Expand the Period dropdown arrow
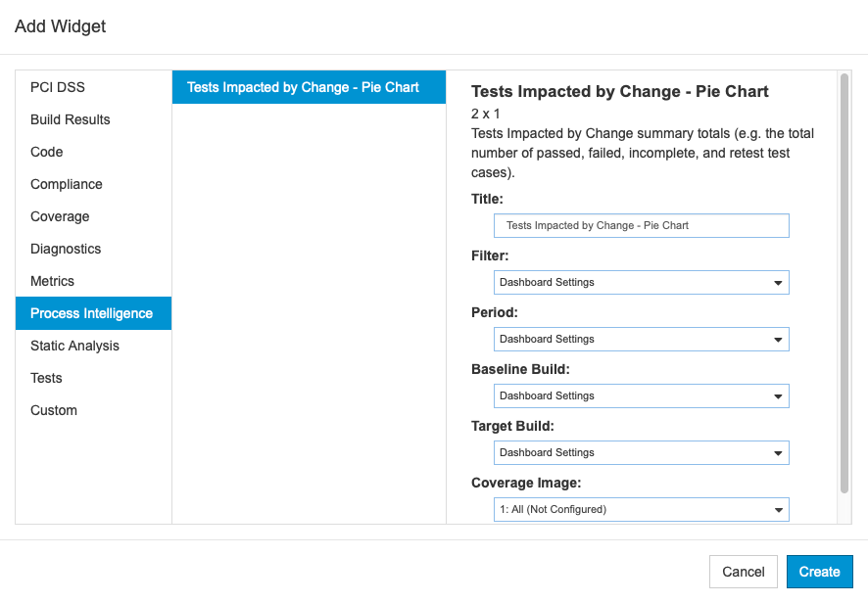Viewport: 868px width, 603px height. [778, 339]
